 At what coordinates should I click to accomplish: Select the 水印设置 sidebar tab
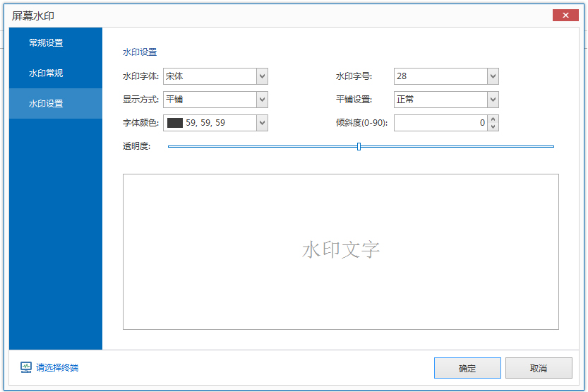coord(46,104)
